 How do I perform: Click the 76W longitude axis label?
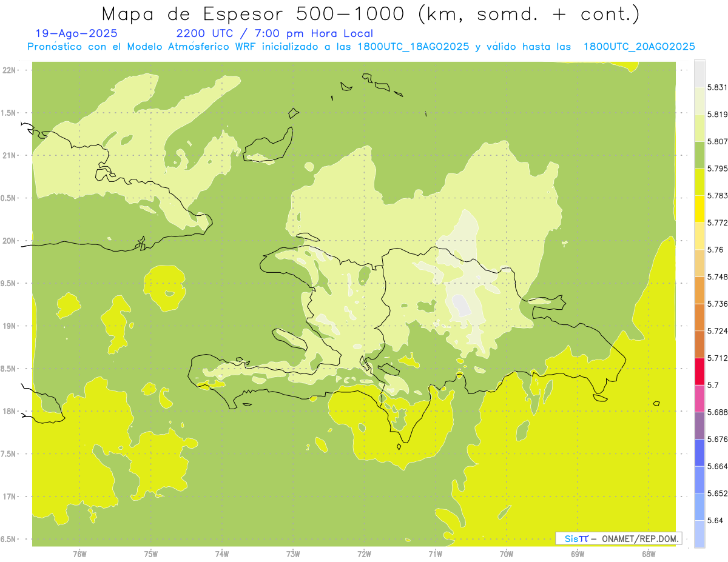[x=79, y=554]
